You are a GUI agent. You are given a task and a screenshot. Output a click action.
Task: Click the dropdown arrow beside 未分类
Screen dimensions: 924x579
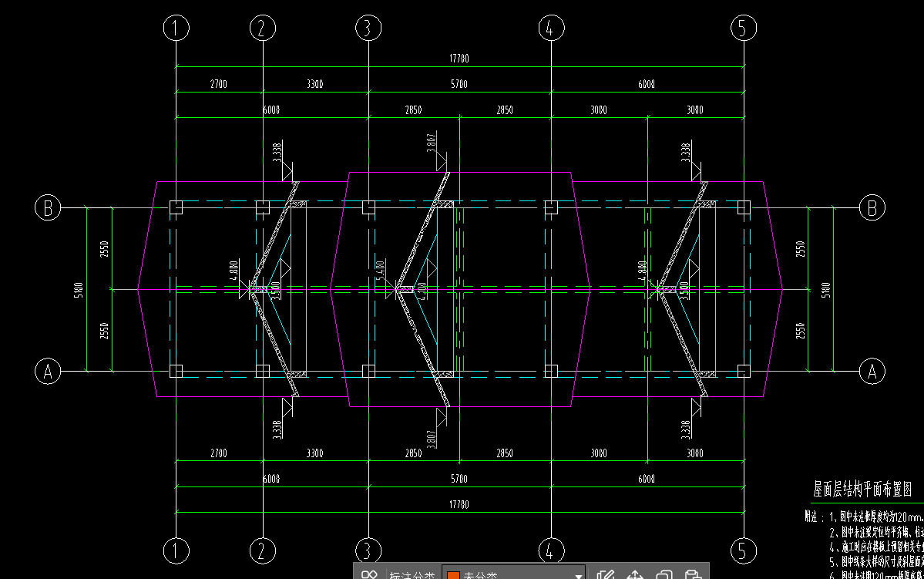(x=578, y=576)
